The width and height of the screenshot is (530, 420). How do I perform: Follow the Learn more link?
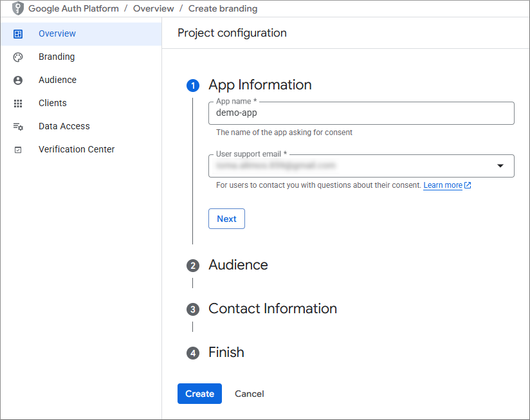pos(443,185)
